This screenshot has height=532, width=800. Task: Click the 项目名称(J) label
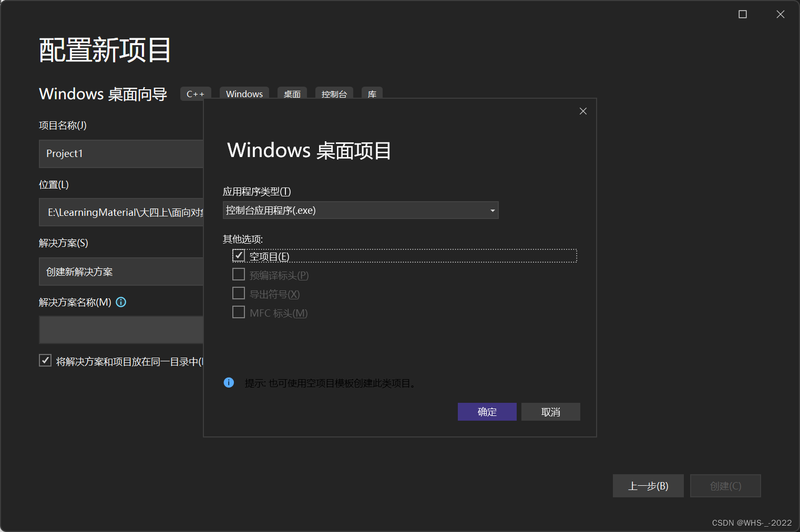tap(63, 125)
